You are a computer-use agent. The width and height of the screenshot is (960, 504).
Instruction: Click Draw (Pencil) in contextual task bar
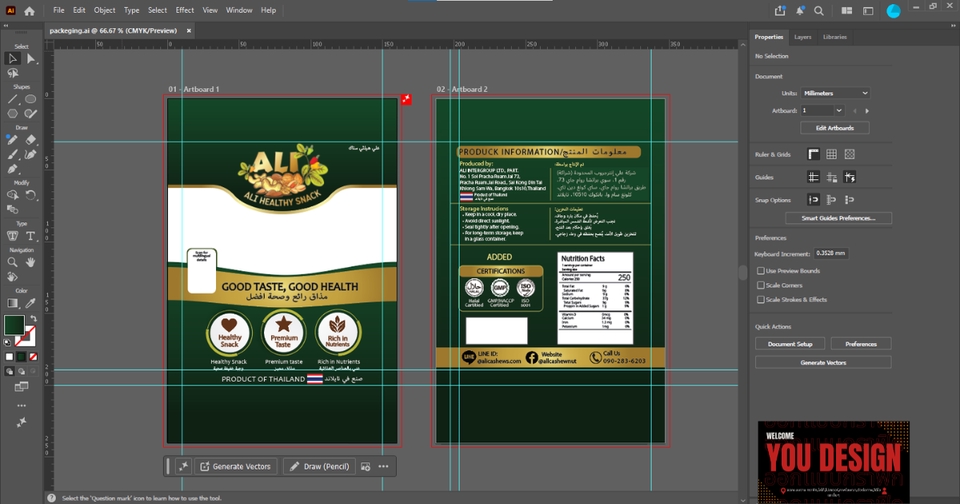point(319,467)
